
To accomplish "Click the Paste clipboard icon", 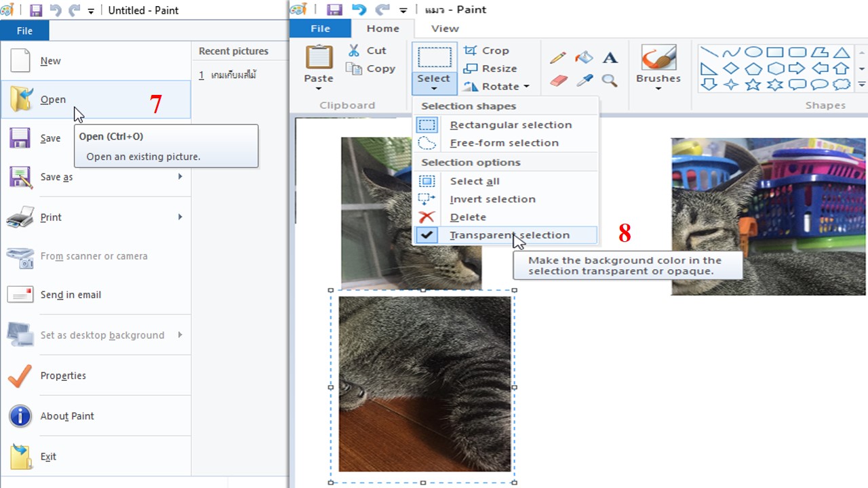I will (319, 58).
